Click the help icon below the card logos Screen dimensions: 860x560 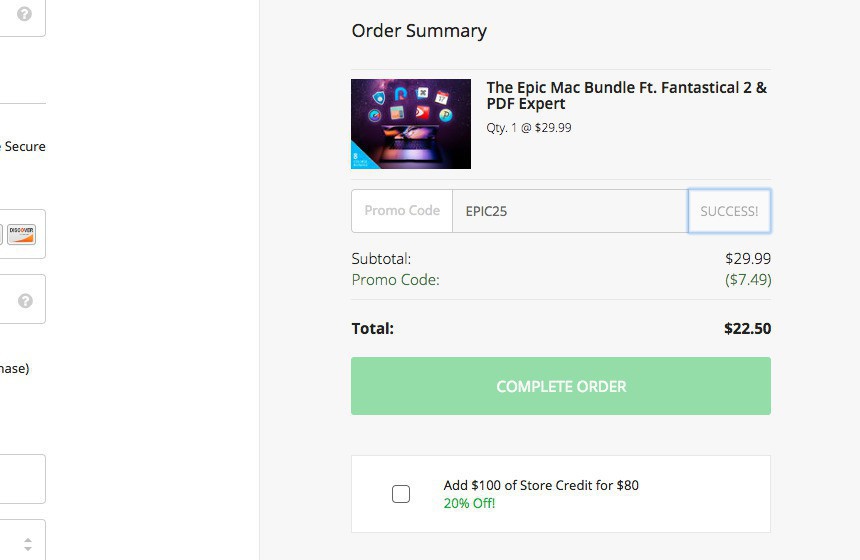tap(25, 300)
